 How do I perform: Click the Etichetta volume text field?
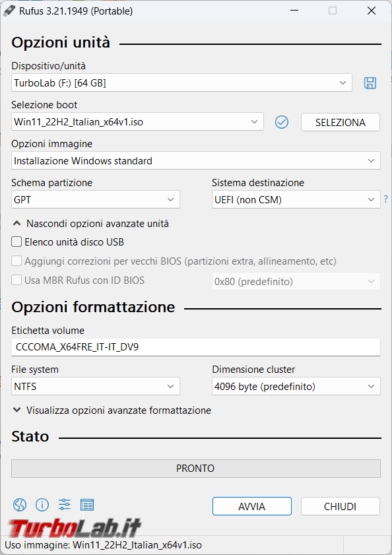tap(196, 347)
